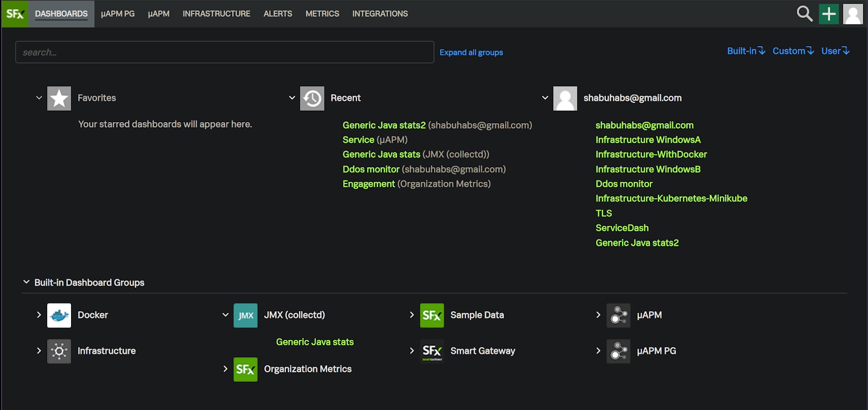The width and height of the screenshot is (868, 410).
Task: Click the Favorites star icon
Action: pos(59,98)
